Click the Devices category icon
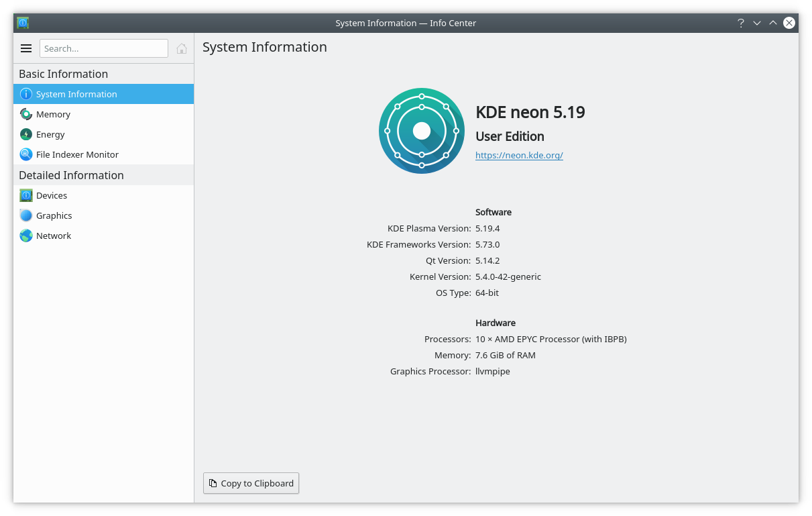The height and width of the screenshot is (516, 812). tap(26, 195)
